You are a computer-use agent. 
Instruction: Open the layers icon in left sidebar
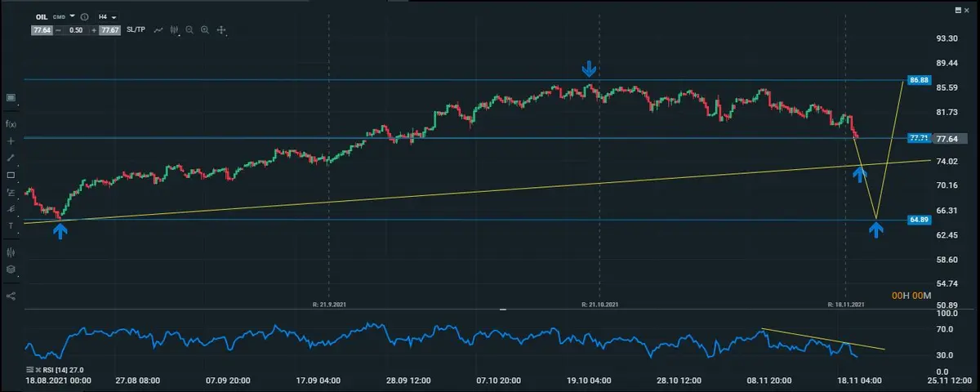click(x=11, y=269)
